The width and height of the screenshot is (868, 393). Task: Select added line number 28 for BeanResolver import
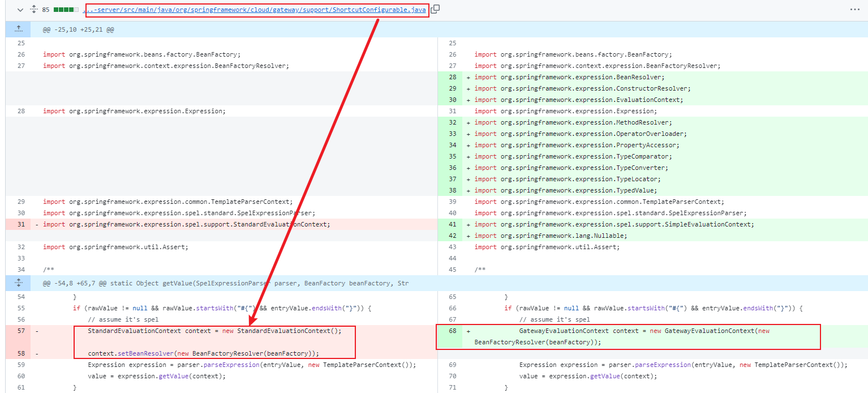tap(452, 77)
